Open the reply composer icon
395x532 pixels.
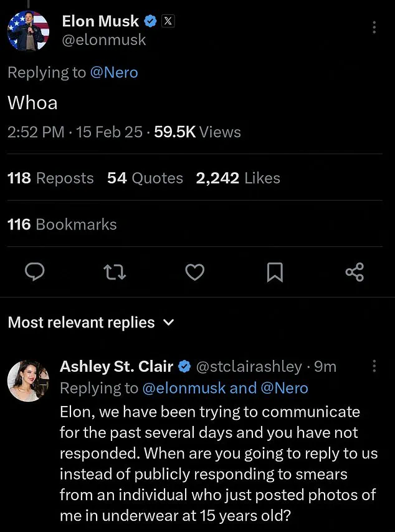(x=35, y=272)
